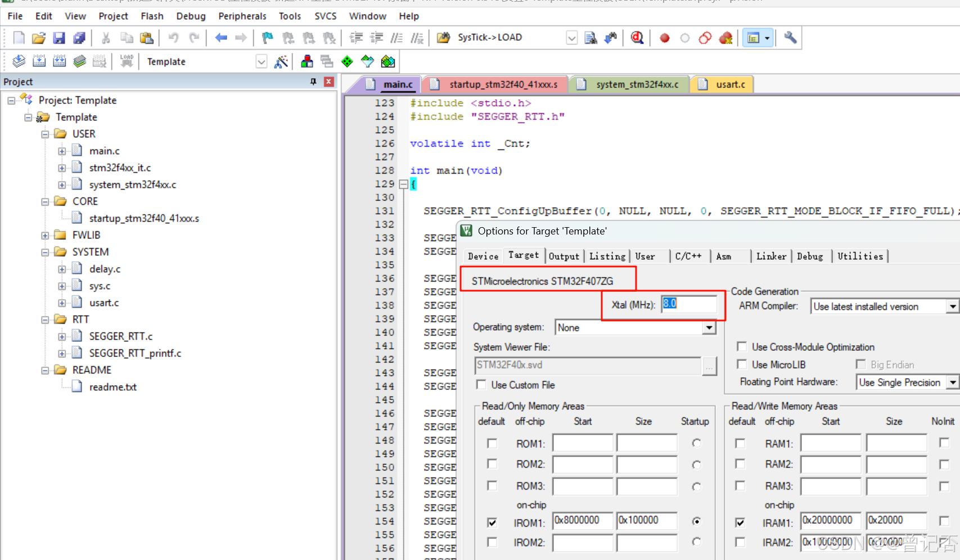This screenshot has width=960, height=560.
Task: Click the Find in Files icon
Action: coord(591,38)
